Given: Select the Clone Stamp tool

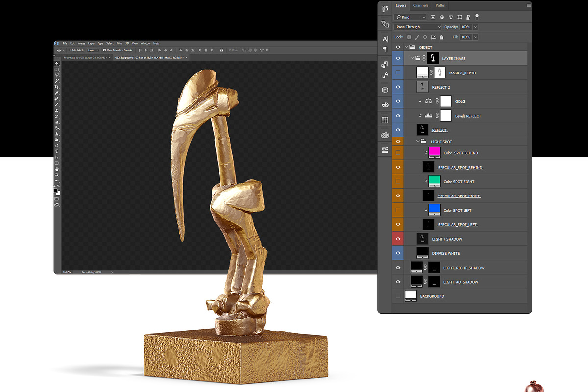Looking at the screenshot, I should (x=57, y=111).
